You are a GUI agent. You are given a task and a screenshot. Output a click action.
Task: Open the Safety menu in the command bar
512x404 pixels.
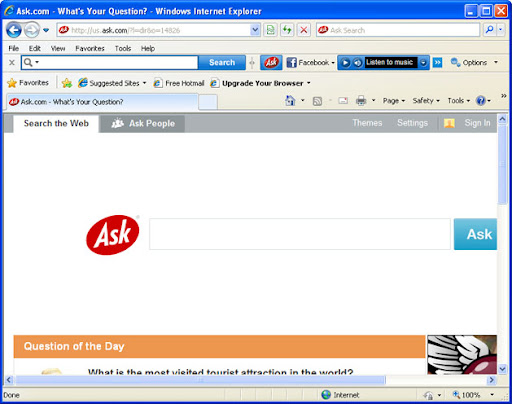coord(426,101)
